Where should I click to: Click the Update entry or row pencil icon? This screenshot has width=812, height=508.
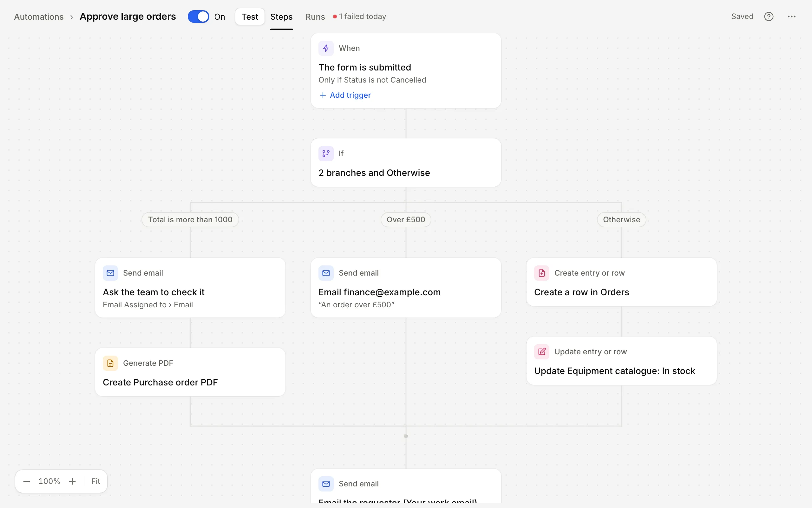(x=541, y=352)
